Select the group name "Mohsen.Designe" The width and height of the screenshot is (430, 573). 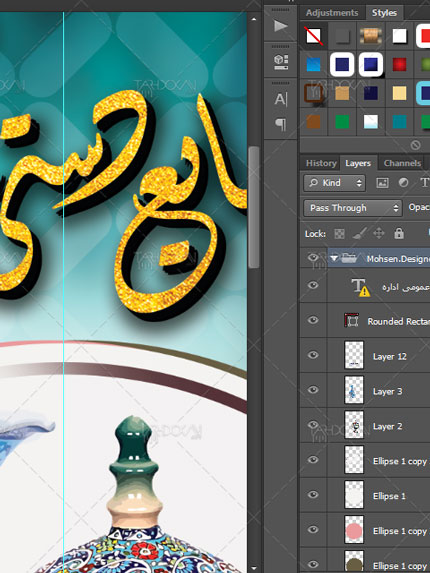pyautogui.click(x=398, y=259)
